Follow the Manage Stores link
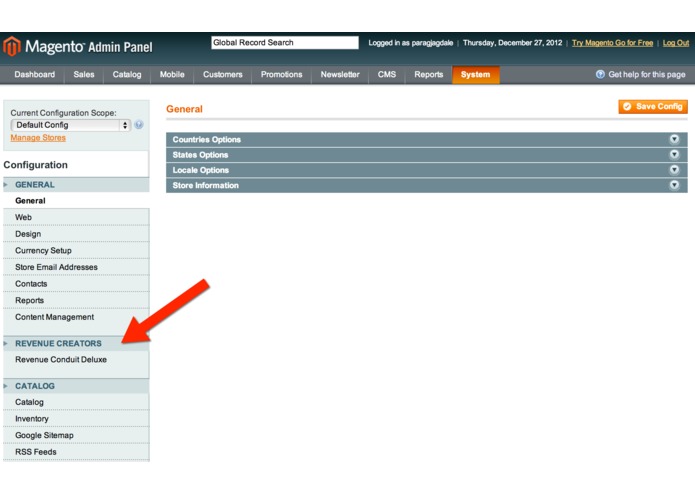This screenshot has width=695, height=494. (38, 138)
